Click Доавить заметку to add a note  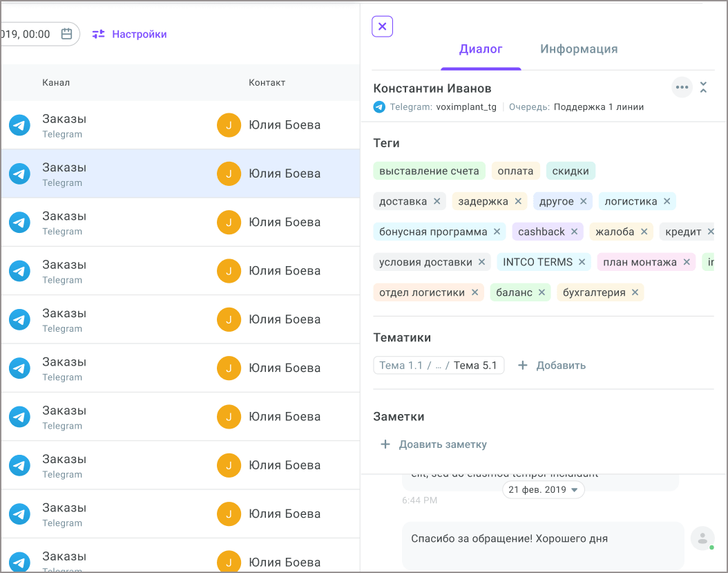pos(434,444)
